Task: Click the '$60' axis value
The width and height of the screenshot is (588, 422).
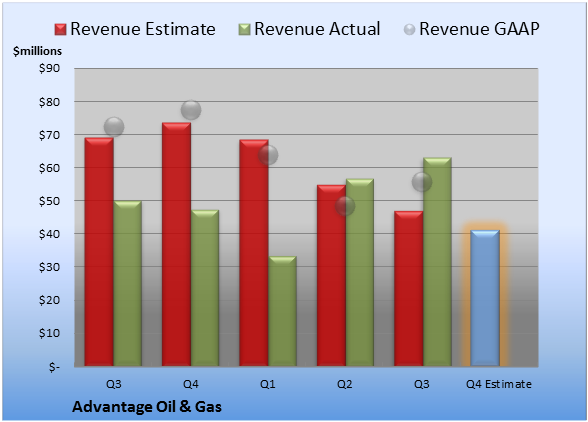Action: point(49,168)
